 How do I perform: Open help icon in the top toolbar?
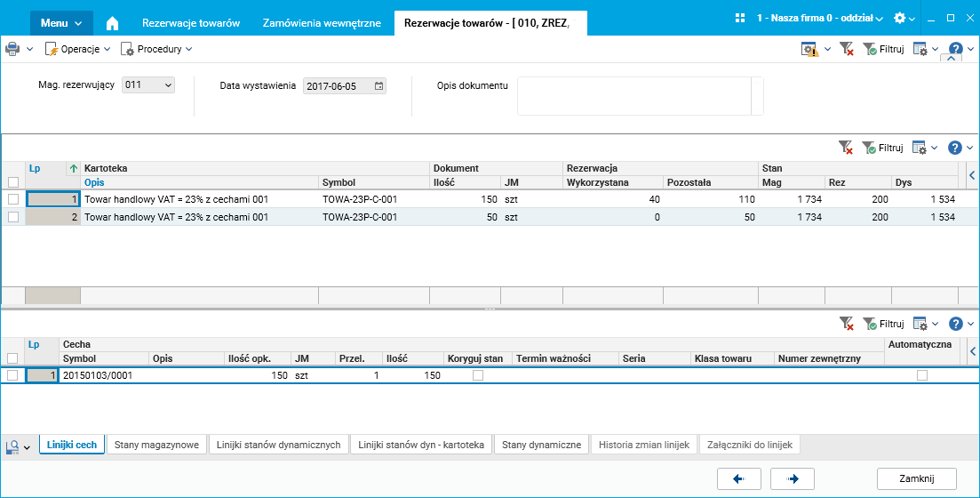click(956, 50)
